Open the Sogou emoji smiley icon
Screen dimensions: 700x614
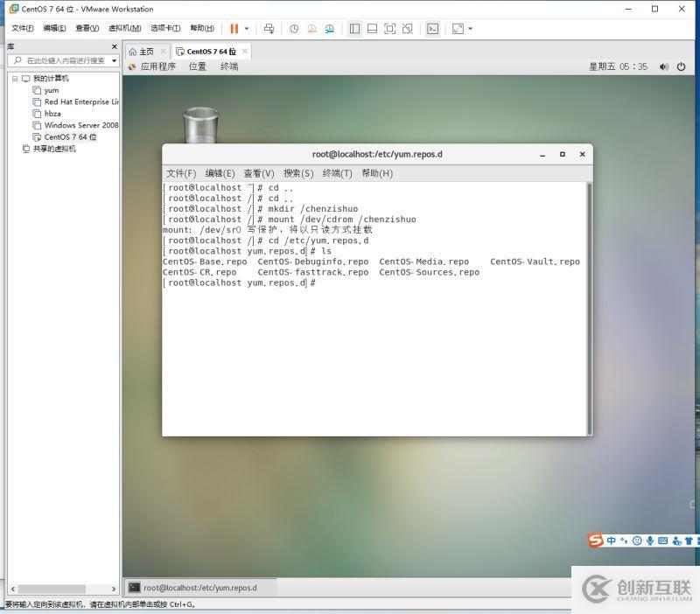(637, 541)
